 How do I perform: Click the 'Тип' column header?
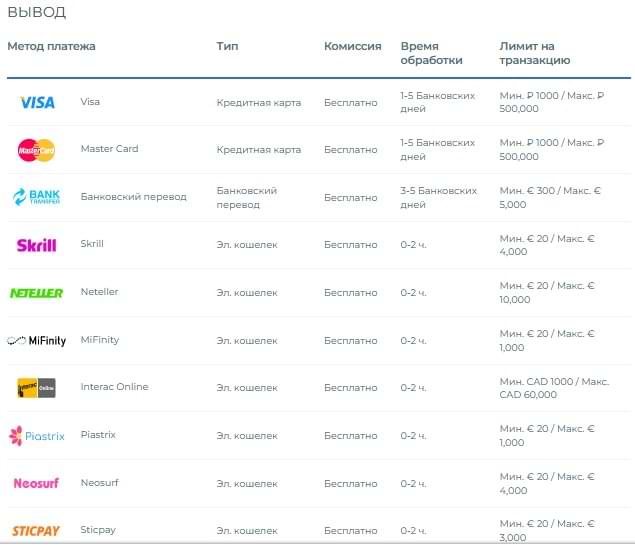click(227, 46)
